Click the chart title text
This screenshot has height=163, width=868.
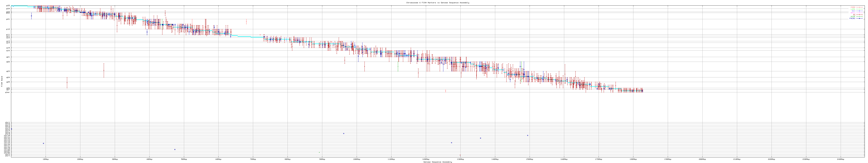(437, 3)
